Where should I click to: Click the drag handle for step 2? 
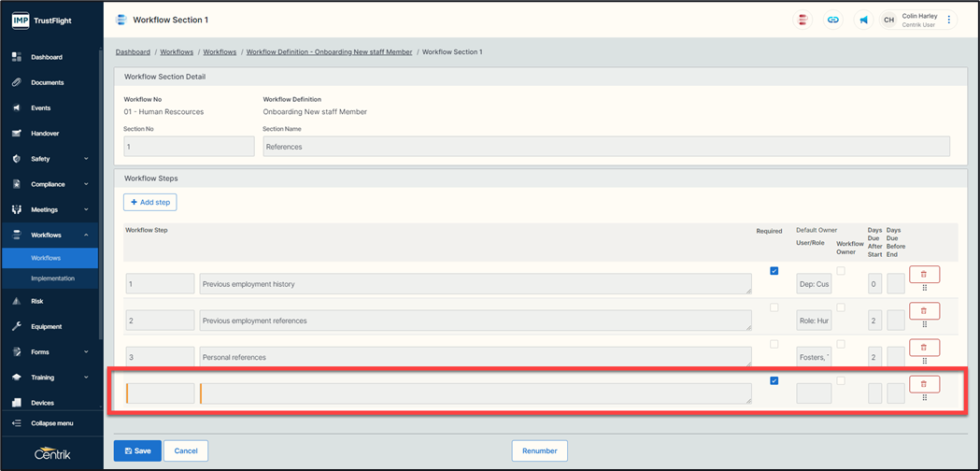924,324
